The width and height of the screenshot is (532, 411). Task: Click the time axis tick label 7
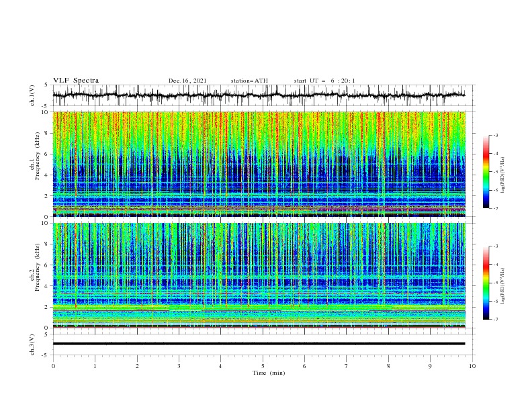[347, 366]
